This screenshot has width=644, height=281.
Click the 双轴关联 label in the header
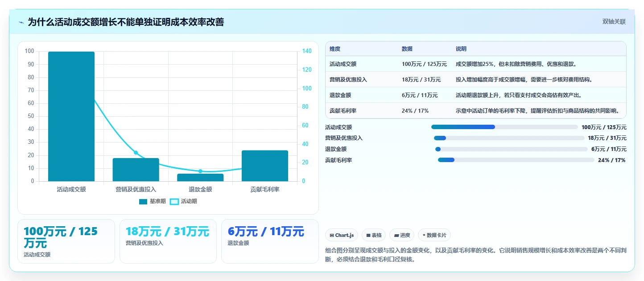614,22
